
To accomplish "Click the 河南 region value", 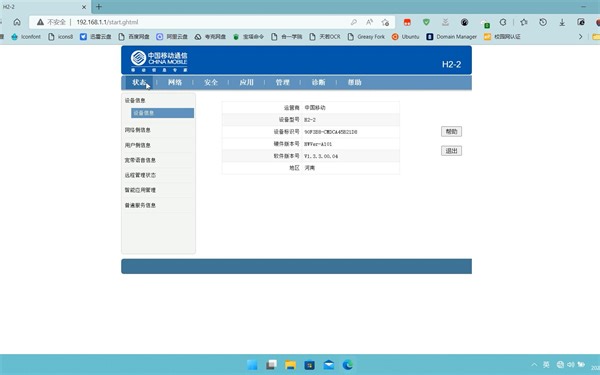I will tap(310, 168).
